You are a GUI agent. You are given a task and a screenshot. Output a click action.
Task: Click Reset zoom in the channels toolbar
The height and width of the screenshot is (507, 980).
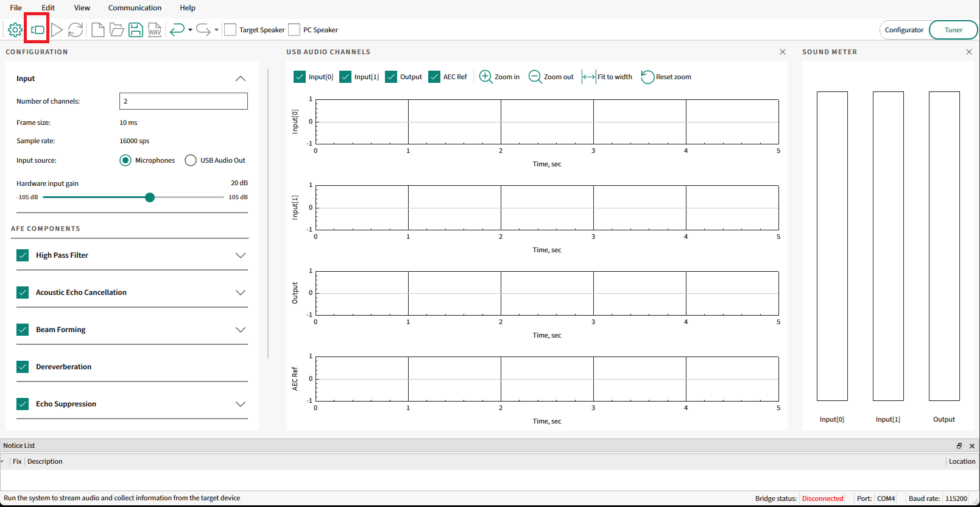(x=666, y=77)
